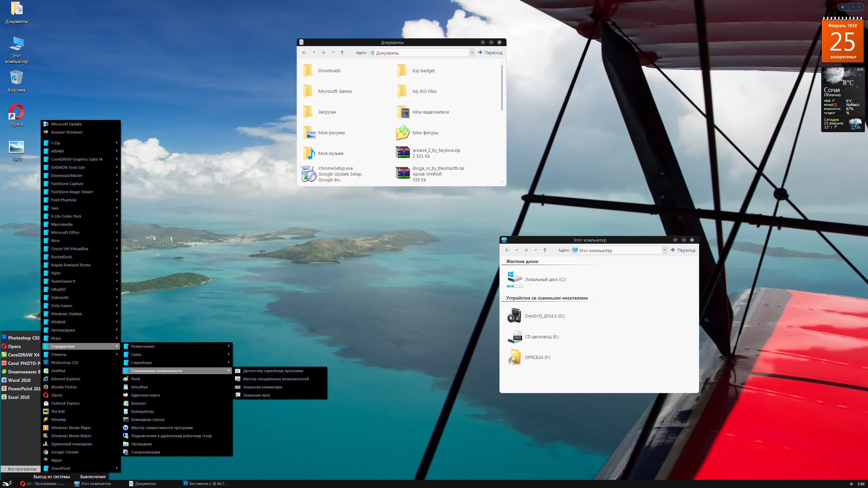Screen dimensions: 868x488
Task: Expand Развлечения submenu
Action: (x=177, y=346)
